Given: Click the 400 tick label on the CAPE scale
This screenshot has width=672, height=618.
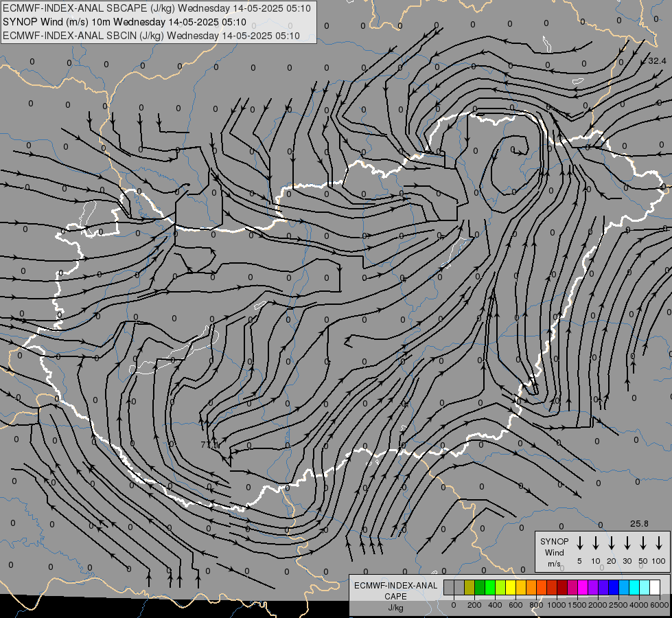Looking at the screenshot, I should (x=495, y=605).
